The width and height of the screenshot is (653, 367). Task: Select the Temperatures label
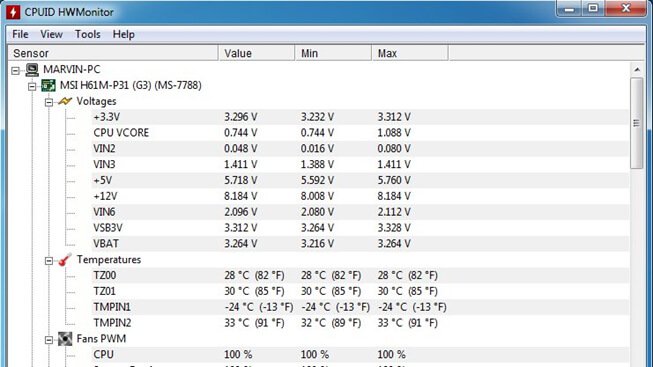pos(109,260)
